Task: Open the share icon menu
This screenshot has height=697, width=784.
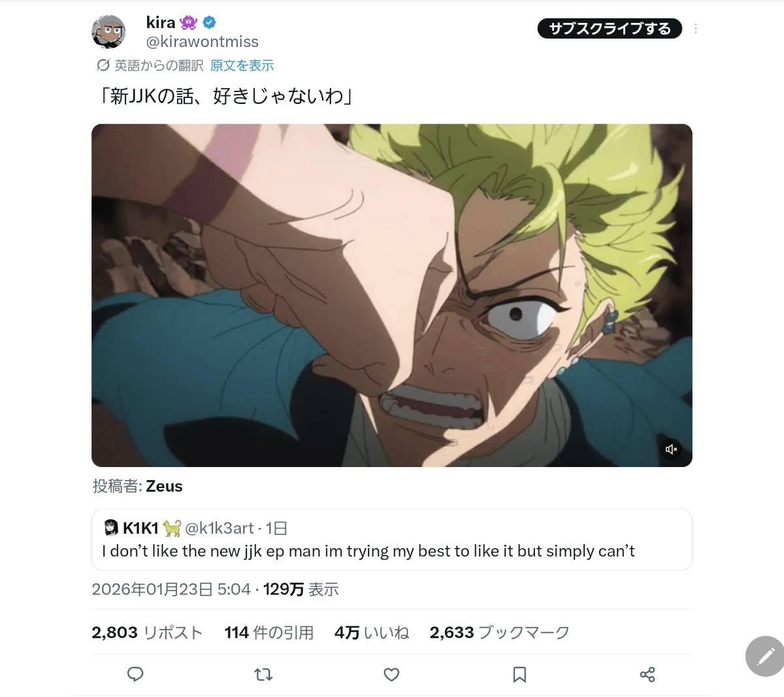Action: [x=647, y=674]
